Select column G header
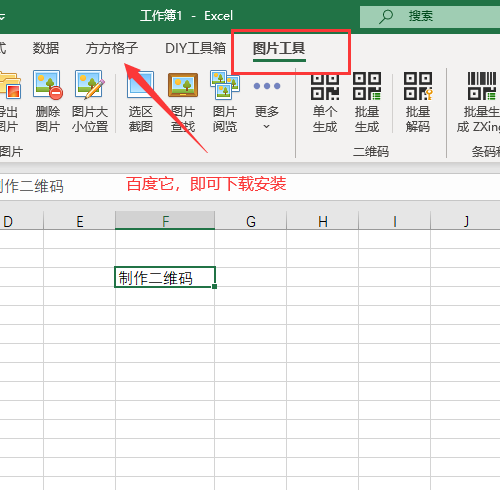 (251, 221)
